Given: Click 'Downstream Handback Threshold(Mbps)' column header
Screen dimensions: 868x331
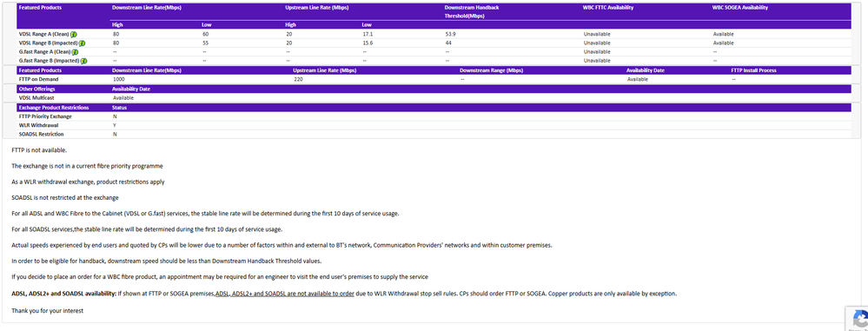Looking at the screenshot, I should point(472,12).
